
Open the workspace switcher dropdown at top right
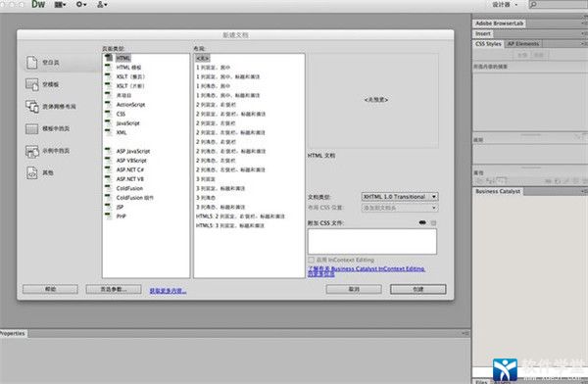(505, 5)
